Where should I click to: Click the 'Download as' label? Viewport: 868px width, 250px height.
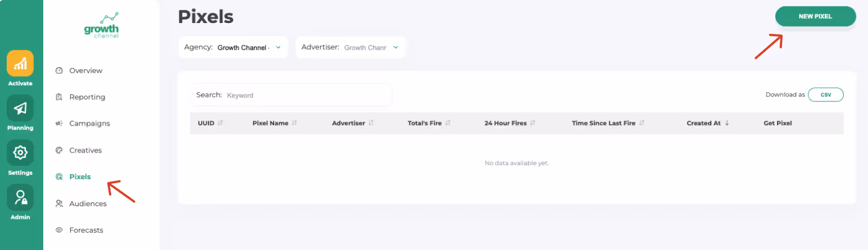click(785, 94)
